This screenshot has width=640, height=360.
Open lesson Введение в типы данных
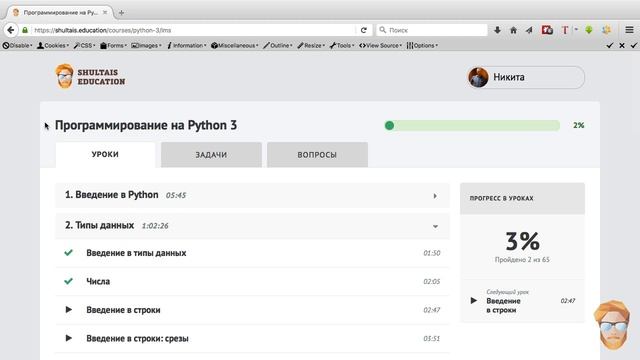(x=136, y=253)
